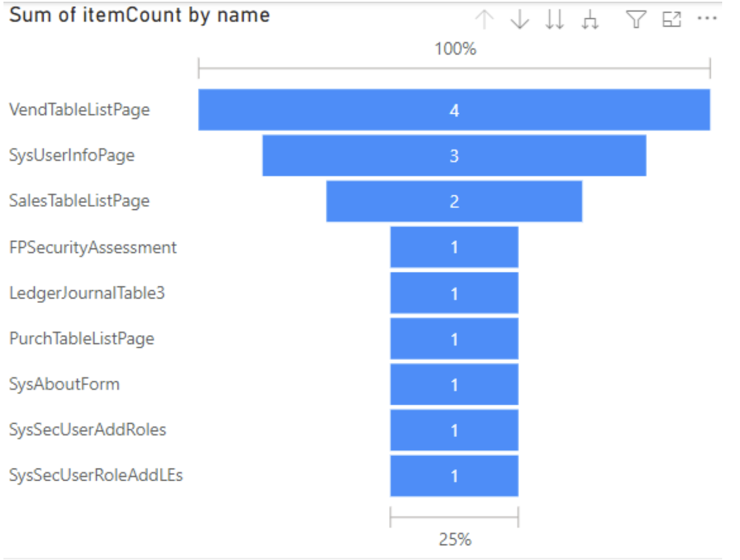Select the SysSecUserAddRoles funnel bar
740x560 pixels.
(454, 430)
